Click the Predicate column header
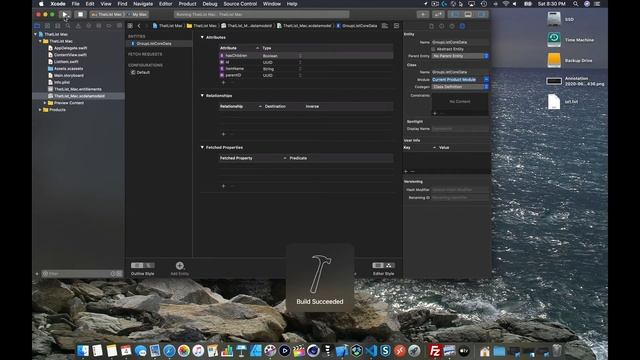Screen dimensions: 640x360 click(x=298, y=158)
